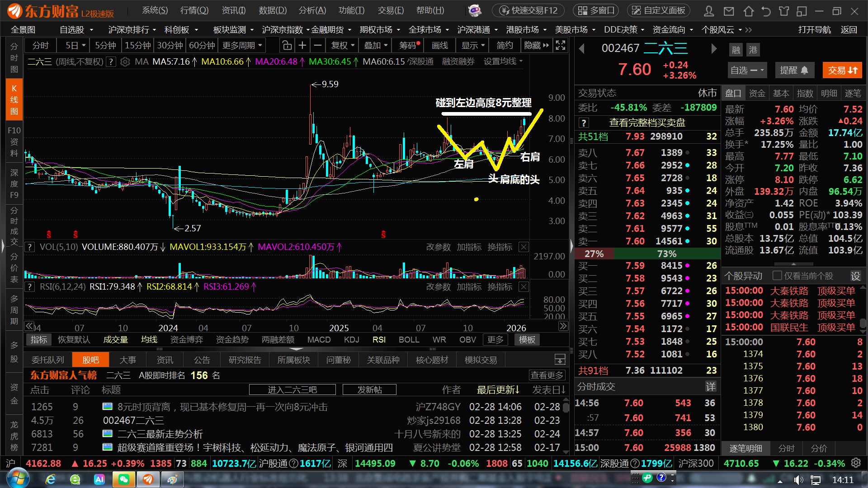
Task: Click 进入二六三吧 button
Action: click(x=292, y=389)
